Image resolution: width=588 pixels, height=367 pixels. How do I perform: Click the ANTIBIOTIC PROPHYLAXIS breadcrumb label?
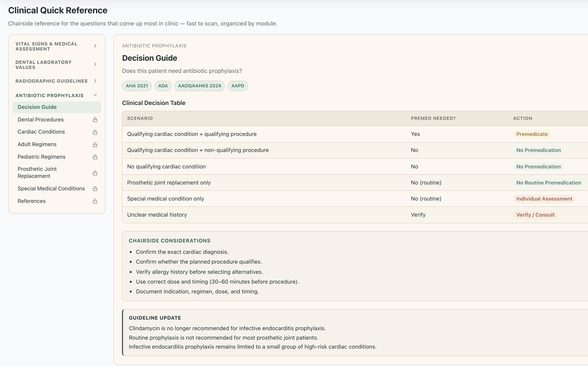point(154,46)
